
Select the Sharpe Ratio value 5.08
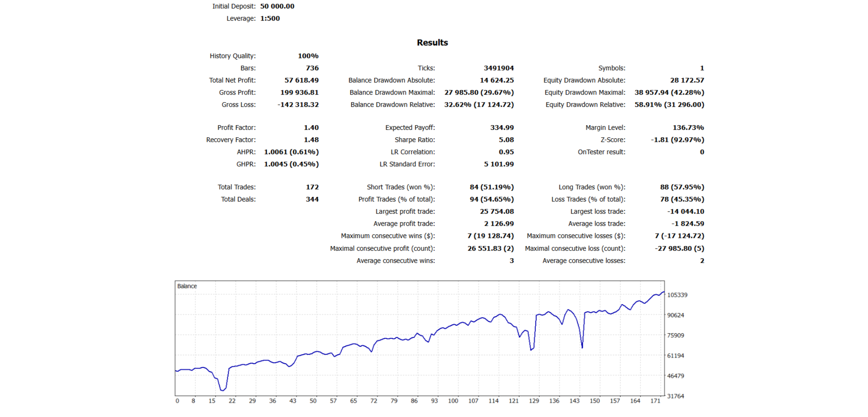tap(506, 140)
